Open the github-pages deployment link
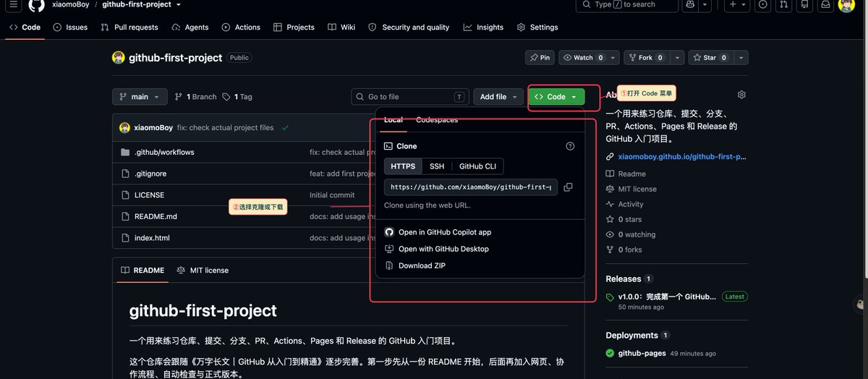868x379 pixels. tap(642, 353)
